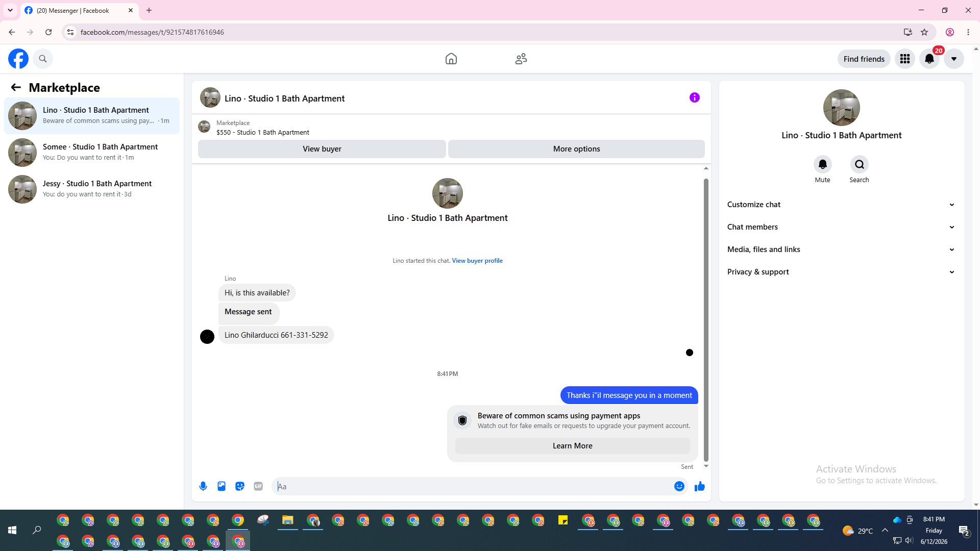980x551 pixels.
Task: Open the account dropdown arrow
Action: 953,59
